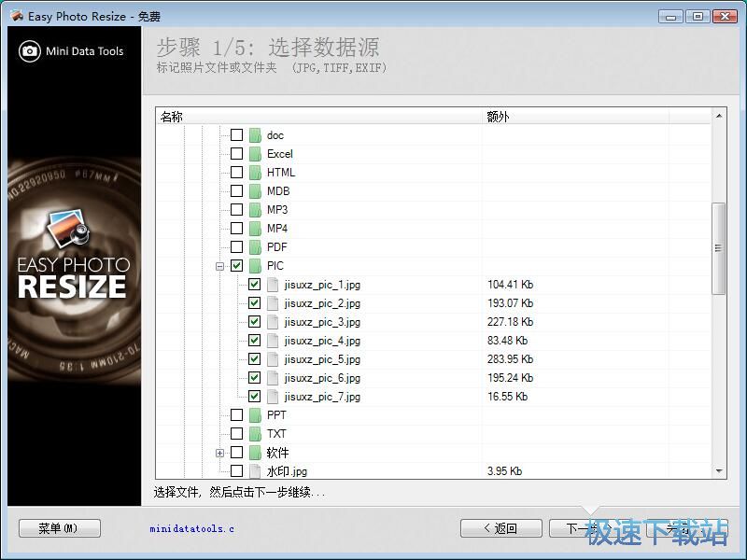Click the jisuxz_pic_1.jpg file icon
The width and height of the screenshot is (747, 560).
(273, 285)
